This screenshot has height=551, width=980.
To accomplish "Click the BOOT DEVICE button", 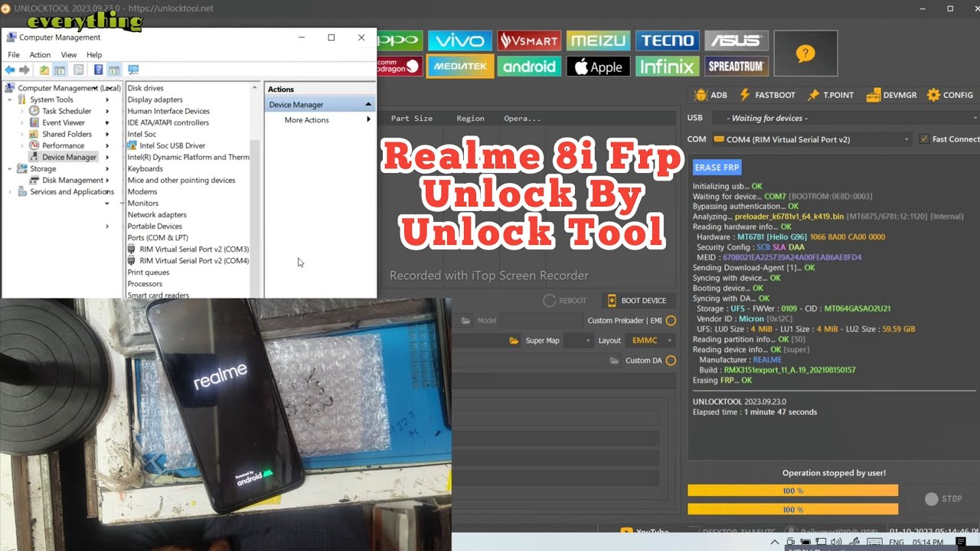I will [637, 301].
